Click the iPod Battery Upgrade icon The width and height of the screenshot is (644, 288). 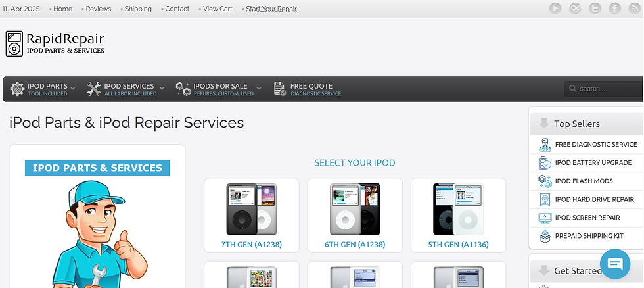(545, 162)
